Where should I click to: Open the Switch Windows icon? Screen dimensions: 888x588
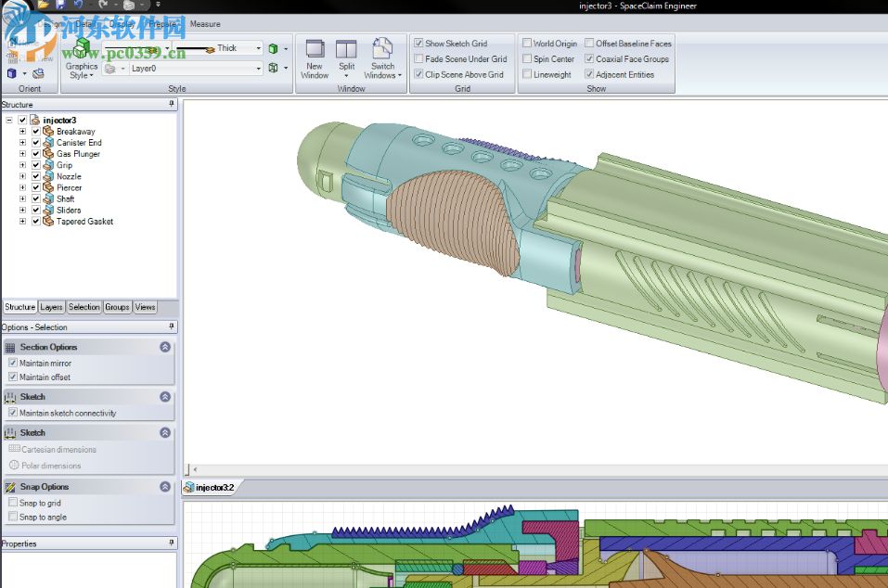[382, 49]
